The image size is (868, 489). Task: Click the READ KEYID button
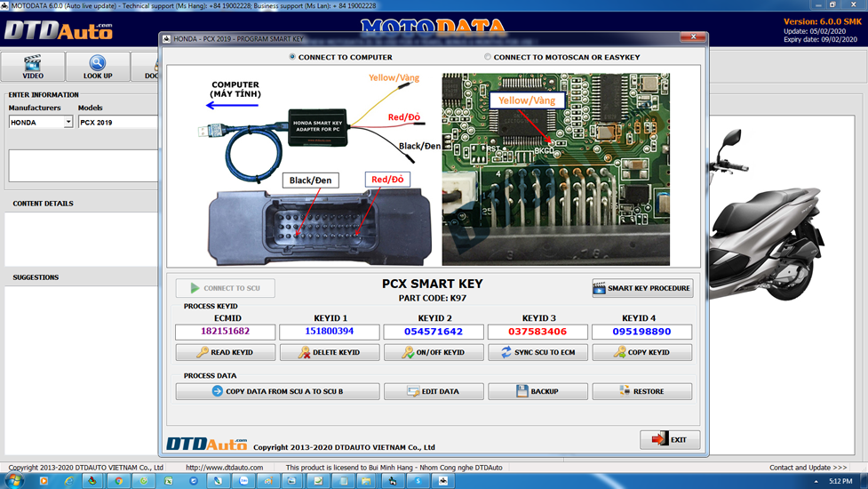[x=226, y=352]
